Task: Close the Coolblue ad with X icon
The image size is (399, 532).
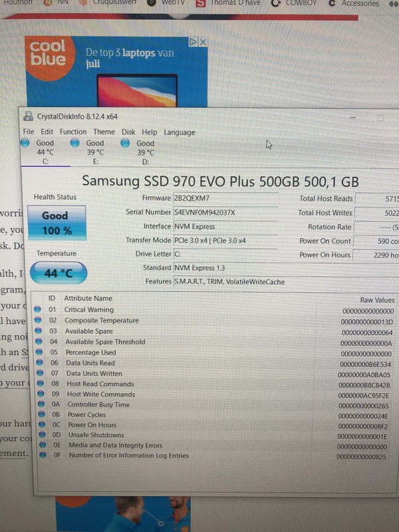Action: 203,42
